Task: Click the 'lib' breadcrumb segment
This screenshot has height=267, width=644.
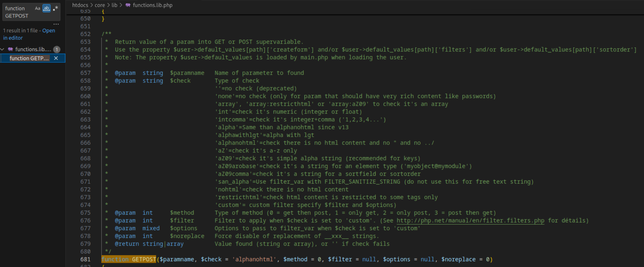Action: click(x=114, y=5)
